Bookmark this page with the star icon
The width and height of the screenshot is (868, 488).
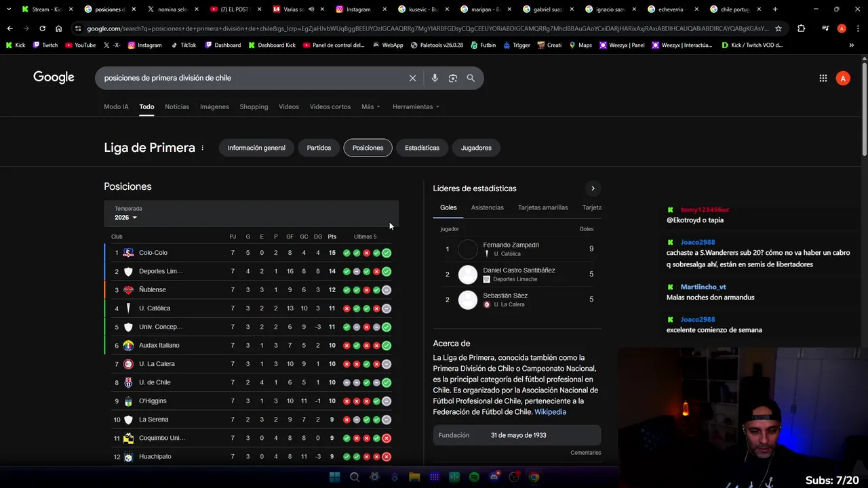point(778,28)
